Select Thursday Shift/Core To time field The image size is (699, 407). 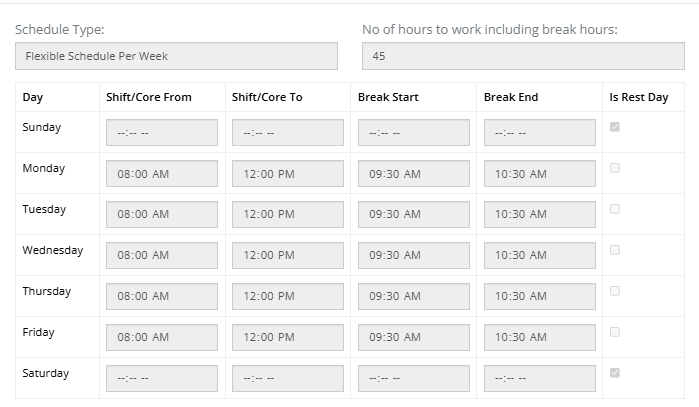point(287,297)
